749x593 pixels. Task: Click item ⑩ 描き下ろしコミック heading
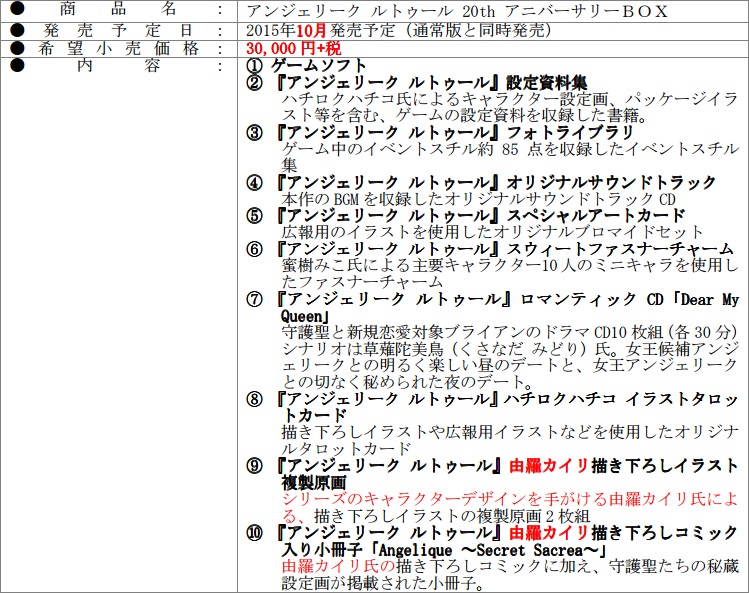tap(492, 532)
